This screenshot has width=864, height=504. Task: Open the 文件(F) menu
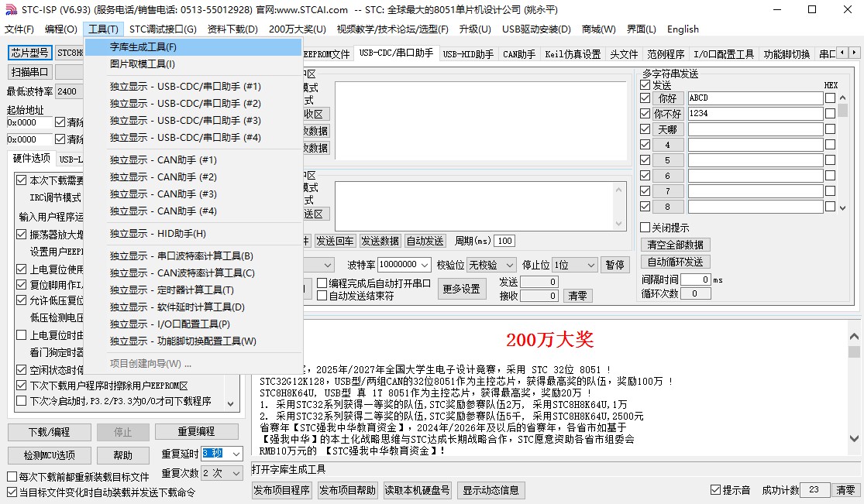19,29
